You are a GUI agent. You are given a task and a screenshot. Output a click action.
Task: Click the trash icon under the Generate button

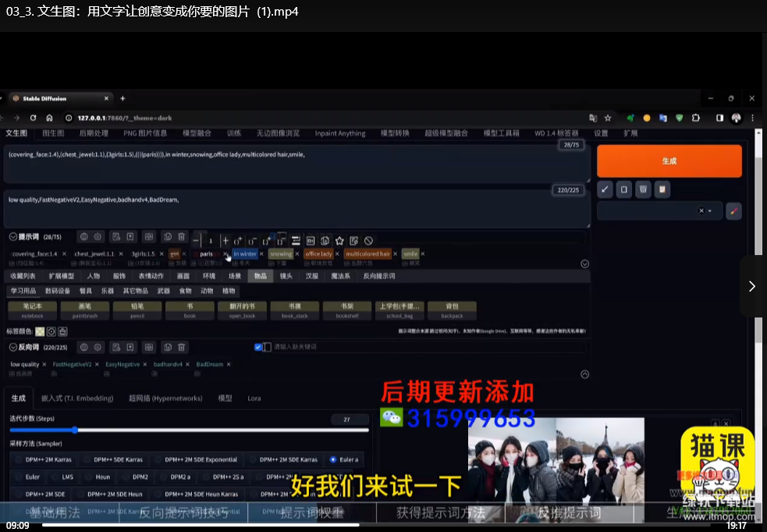(x=642, y=190)
